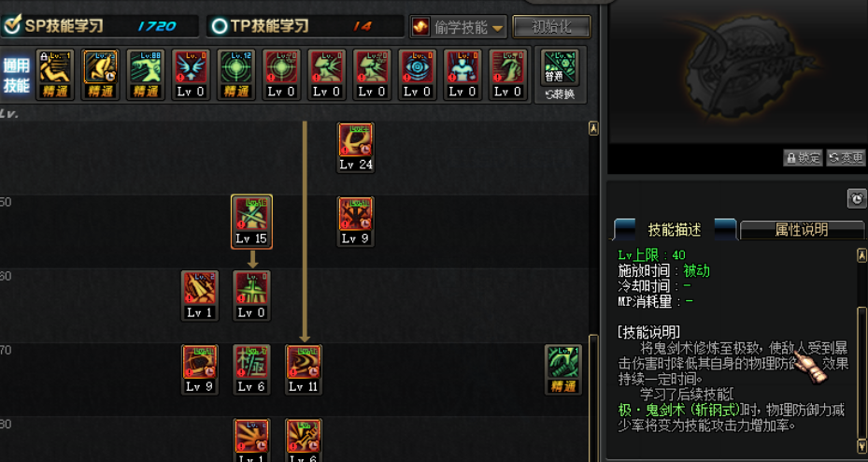The width and height of the screenshot is (868, 462).
Task: Click the 变更 change button
Action: click(846, 158)
